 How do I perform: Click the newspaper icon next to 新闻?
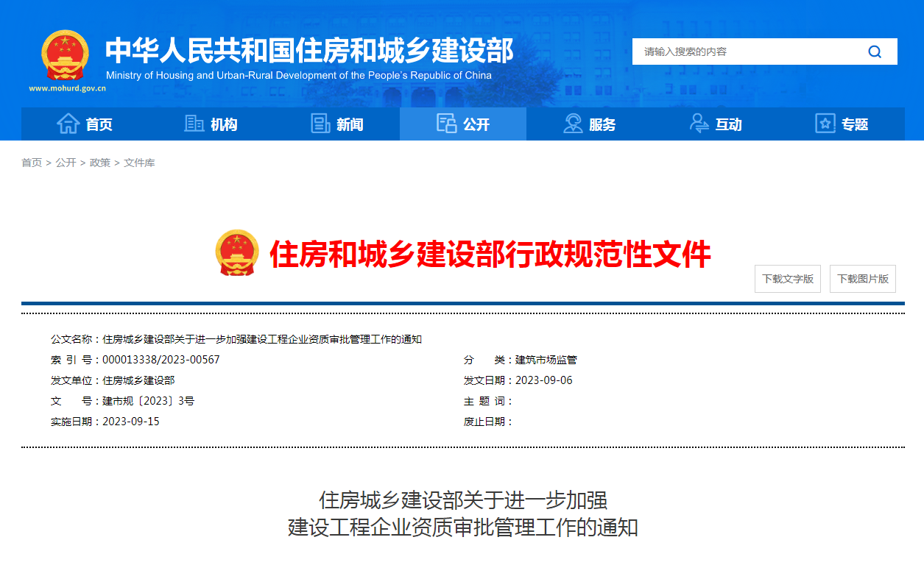point(320,124)
